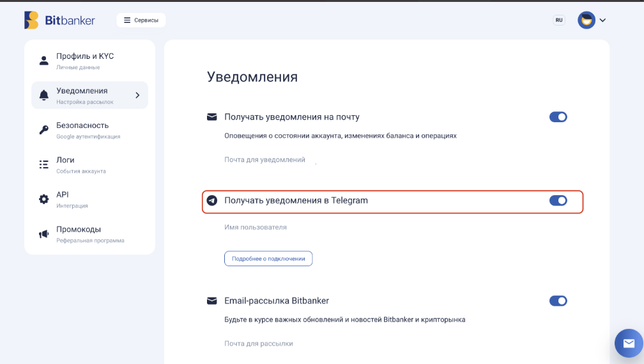The height and width of the screenshot is (364, 644).
Task: Click text Будьте в курсе важных обновлений
Action: [284, 320]
